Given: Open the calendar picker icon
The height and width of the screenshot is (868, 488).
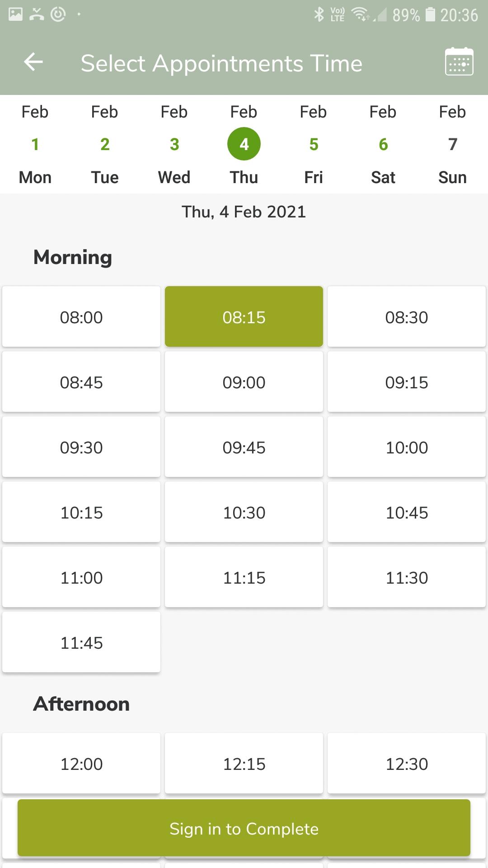Looking at the screenshot, I should pyautogui.click(x=459, y=62).
